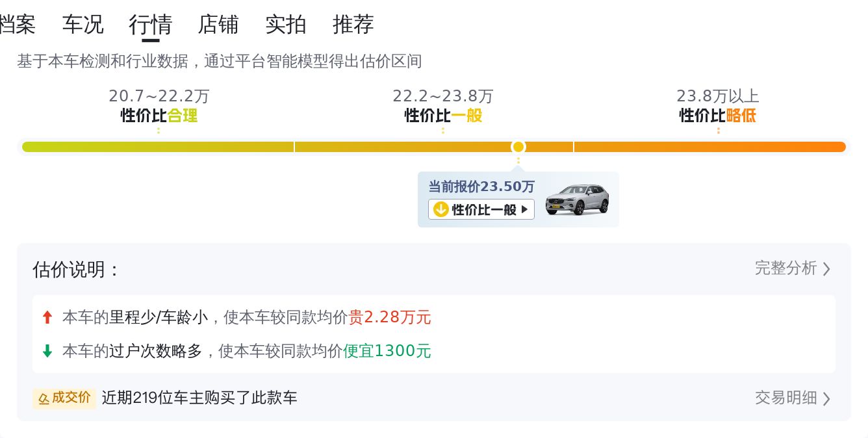Toggle the dotted marker under 性价比略低
The width and height of the screenshot is (868, 438).
point(718,130)
